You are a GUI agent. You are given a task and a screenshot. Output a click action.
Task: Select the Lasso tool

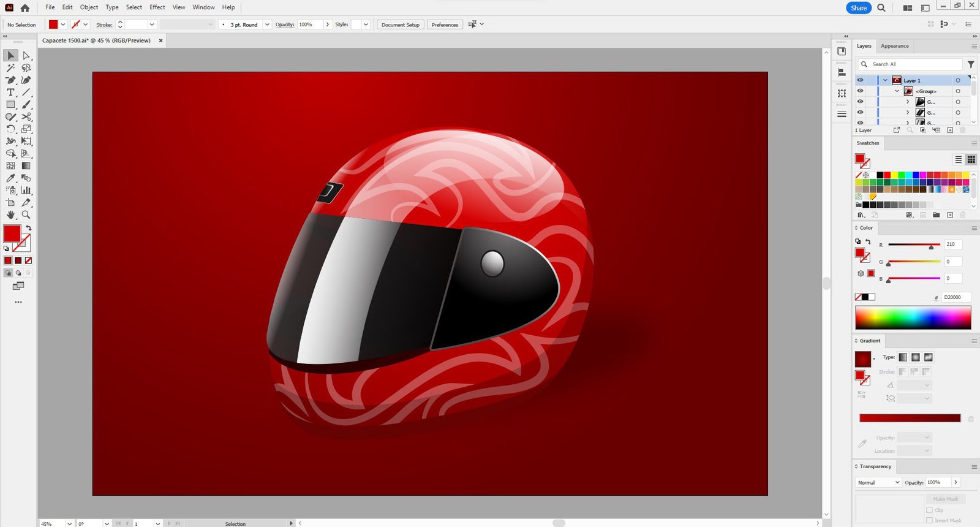click(x=26, y=68)
